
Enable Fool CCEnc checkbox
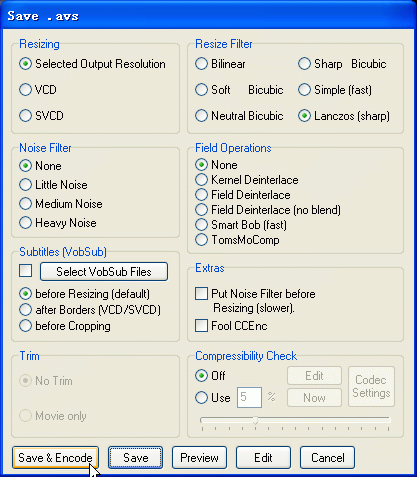201,326
